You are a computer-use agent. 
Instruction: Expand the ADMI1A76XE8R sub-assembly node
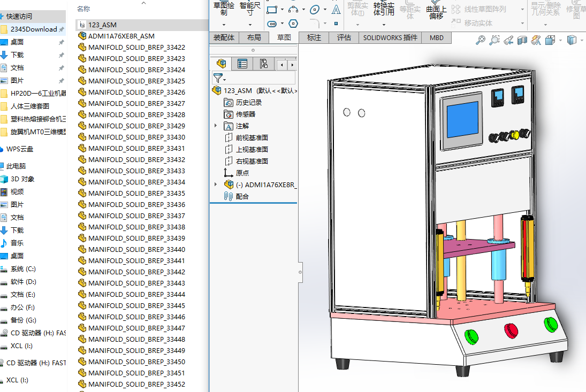pos(216,185)
